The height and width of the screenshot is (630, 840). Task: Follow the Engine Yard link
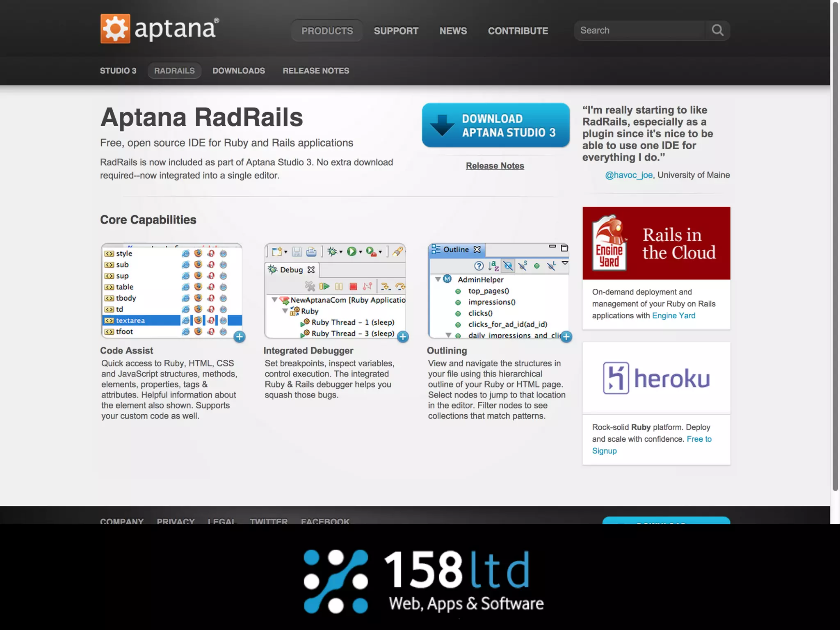tap(673, 316)
